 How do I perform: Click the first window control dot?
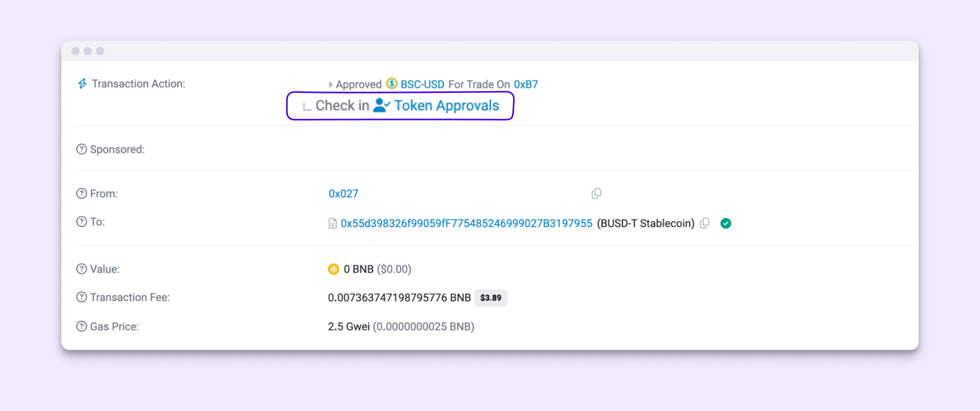tap(76, 51)
